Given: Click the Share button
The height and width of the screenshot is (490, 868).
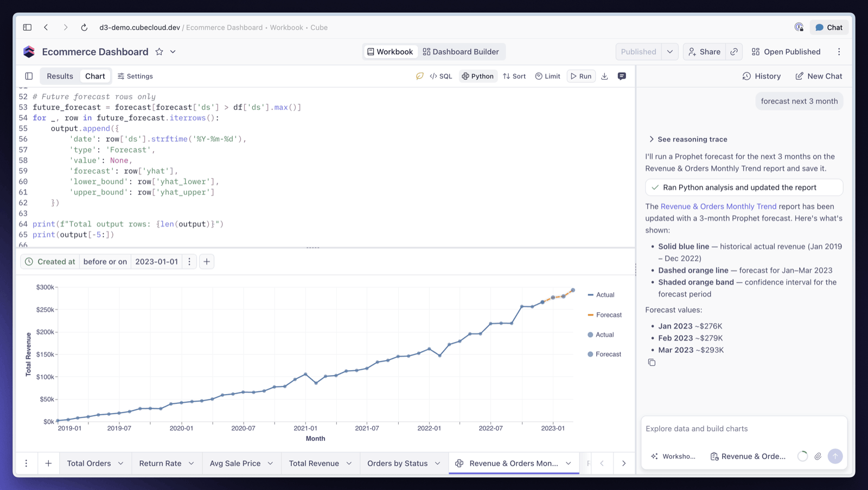Looking at the screenshot, I should tap(705, 51).
